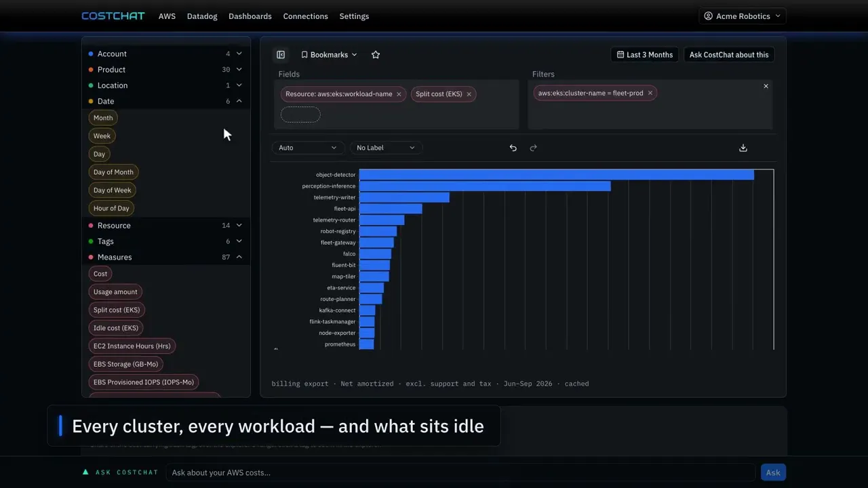The image size is (868, 488).
Task: Click Ask CostChat about this
Action: 729,55
